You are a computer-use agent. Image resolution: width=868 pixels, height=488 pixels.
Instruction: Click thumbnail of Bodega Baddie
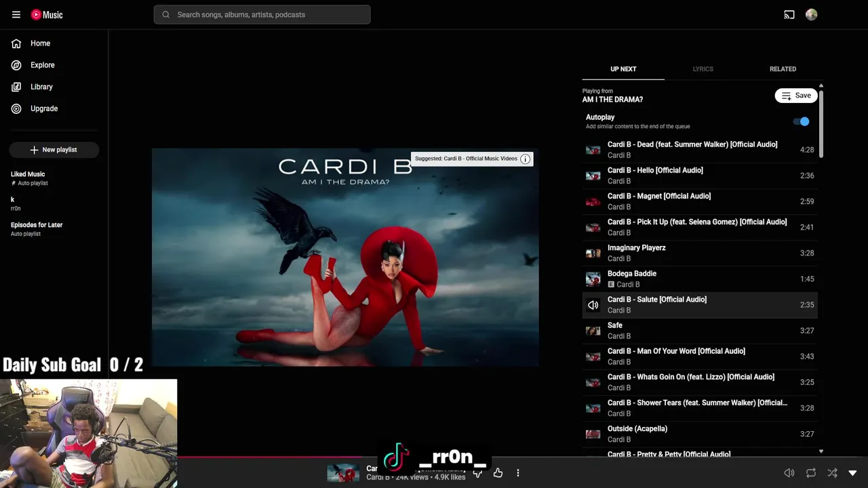coord(593,279)
